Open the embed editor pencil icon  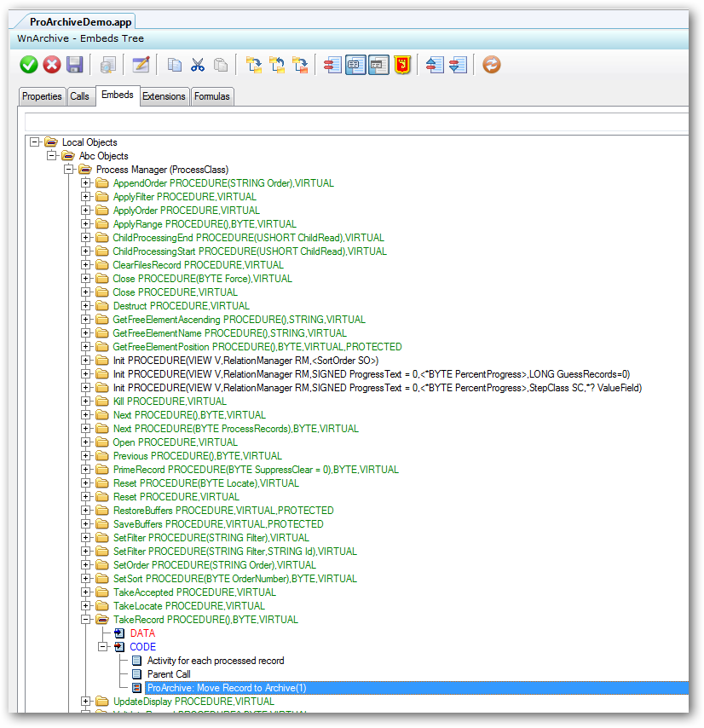[141, 64]
